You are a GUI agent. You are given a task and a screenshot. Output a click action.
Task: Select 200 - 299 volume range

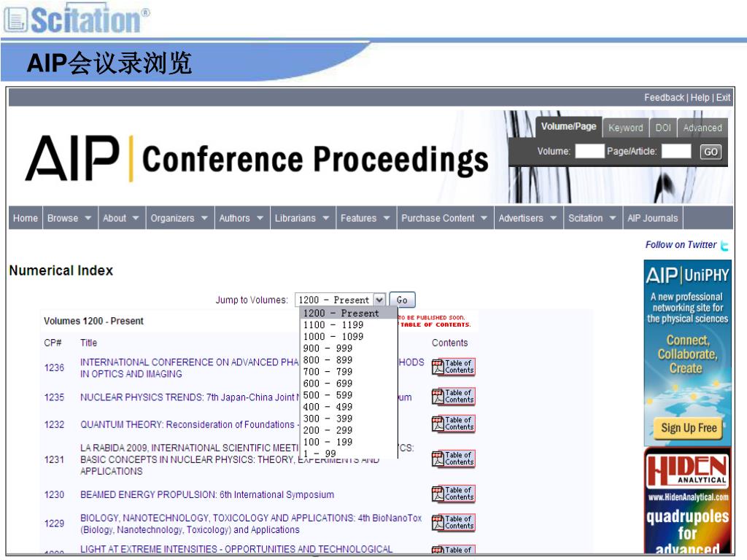click(349, 430)
